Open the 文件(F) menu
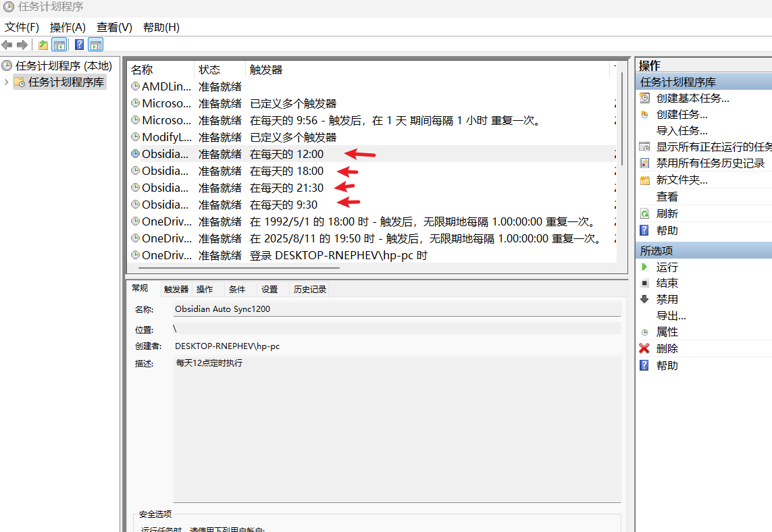 point(22,27)
